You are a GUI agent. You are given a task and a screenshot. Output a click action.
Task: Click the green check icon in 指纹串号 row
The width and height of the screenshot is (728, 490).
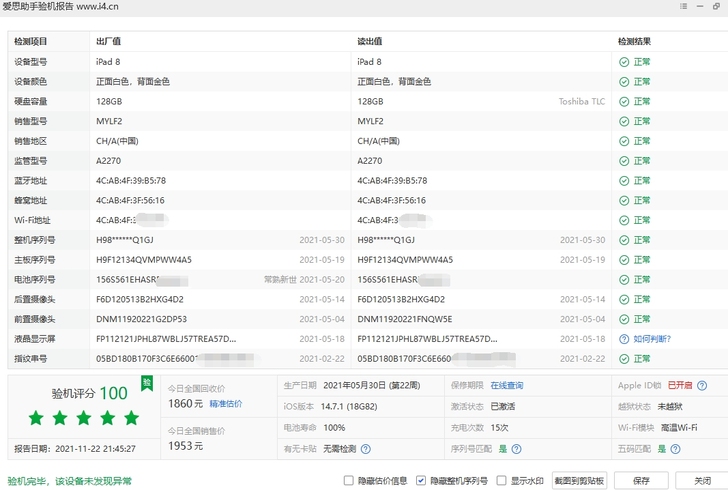pyautogui.click(x=624, y=359)
